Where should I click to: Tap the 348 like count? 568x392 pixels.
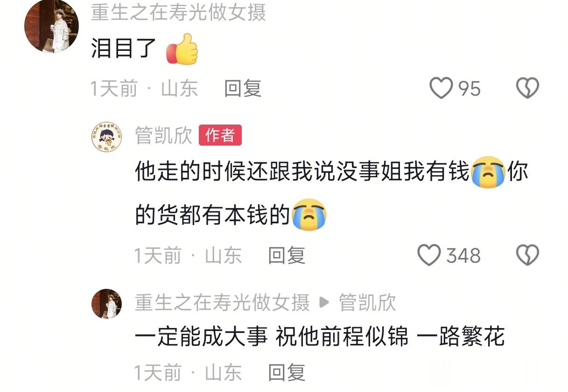coord(463,256)
